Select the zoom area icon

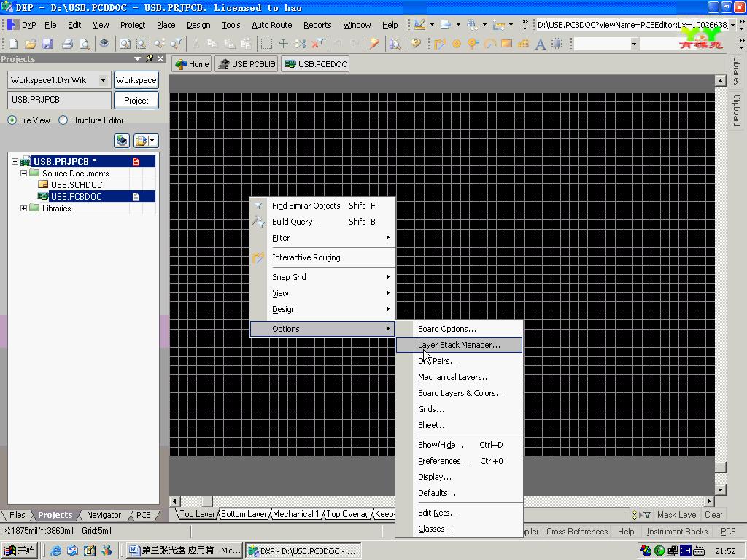(x=142, y=44)
